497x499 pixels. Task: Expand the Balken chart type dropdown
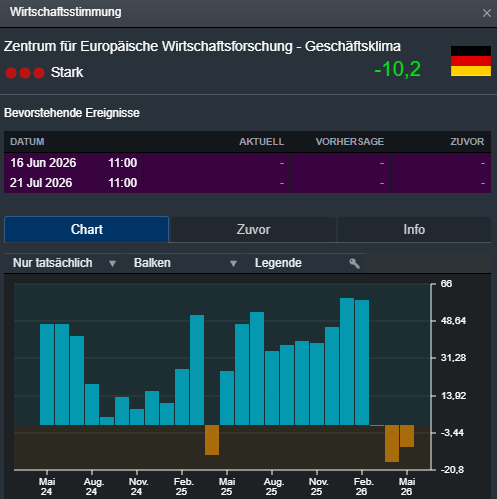[x=185, y=263]
